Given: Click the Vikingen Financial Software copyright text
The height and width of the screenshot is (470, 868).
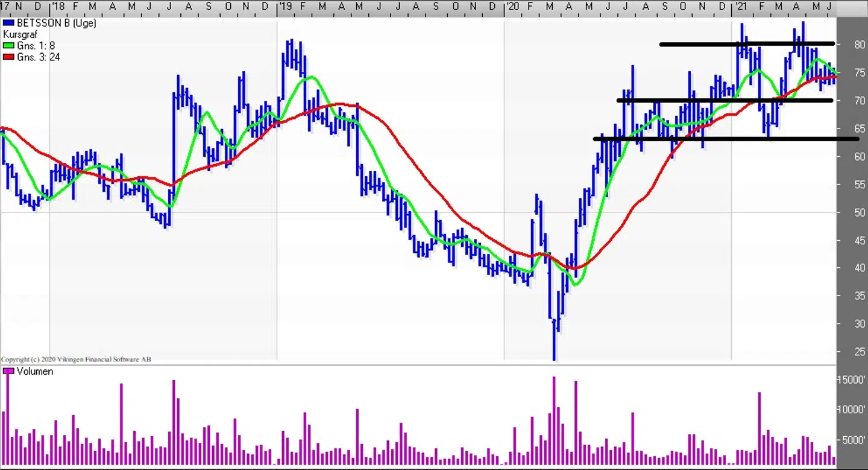Looking at the screenshot, I should pos(76,360).
